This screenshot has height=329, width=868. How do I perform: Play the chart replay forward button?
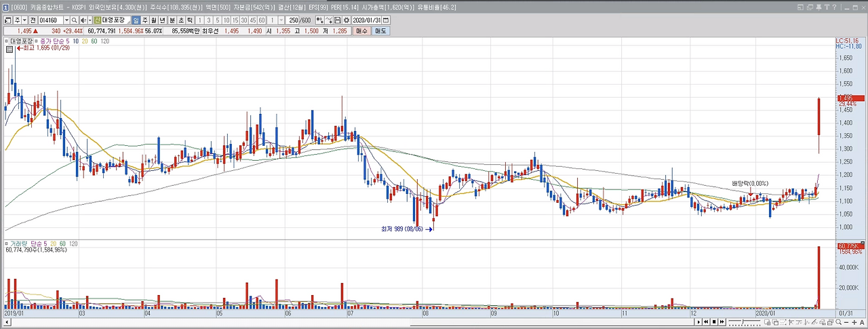pos(698,322)
